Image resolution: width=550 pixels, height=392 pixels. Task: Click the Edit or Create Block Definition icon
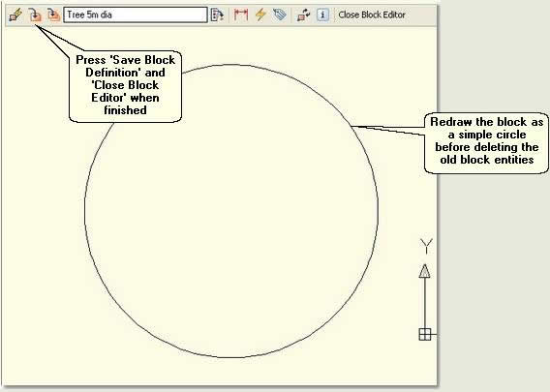pos(15,15)
